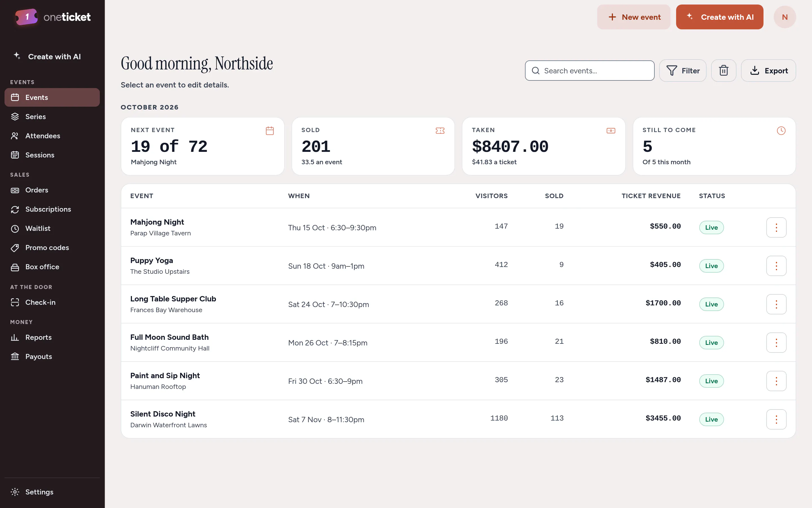This screenshot has height=508, width=812.
Task: Click "Mon 26 Oct · 7–8:15pm" date cell
Action: 328,343
